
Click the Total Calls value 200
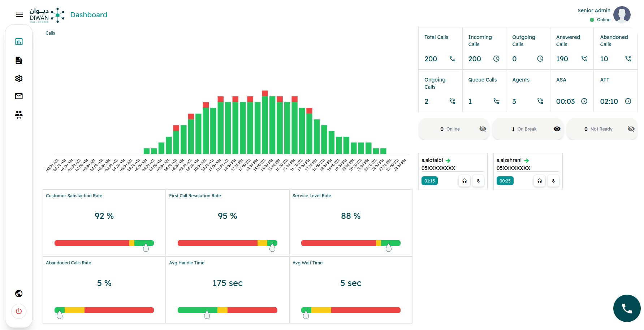431,59
